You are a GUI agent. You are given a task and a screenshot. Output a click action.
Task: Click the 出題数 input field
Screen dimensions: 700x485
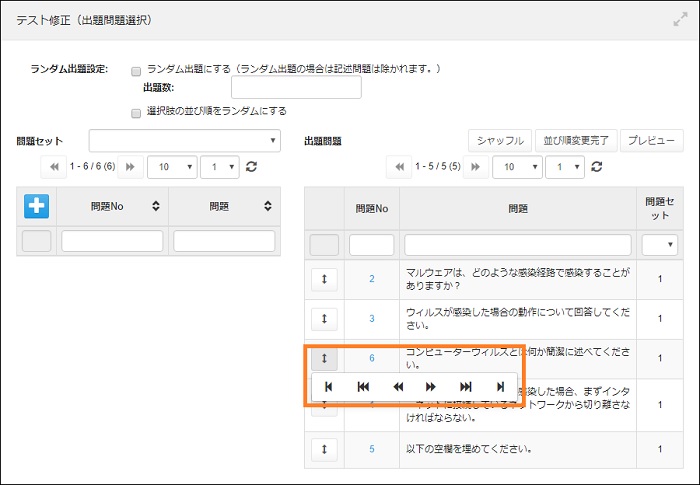(x=310, y=88)
